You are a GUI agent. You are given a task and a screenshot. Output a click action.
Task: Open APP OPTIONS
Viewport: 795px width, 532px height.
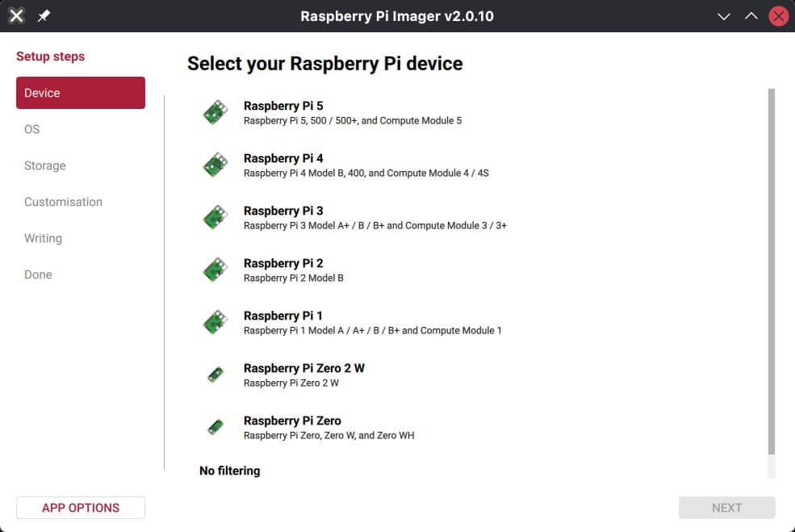[81, 508]
